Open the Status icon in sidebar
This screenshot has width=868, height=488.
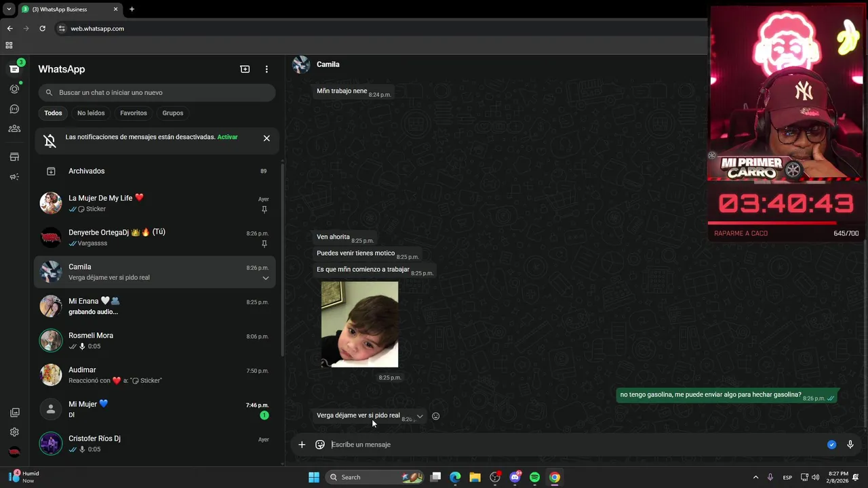[14, 89]
